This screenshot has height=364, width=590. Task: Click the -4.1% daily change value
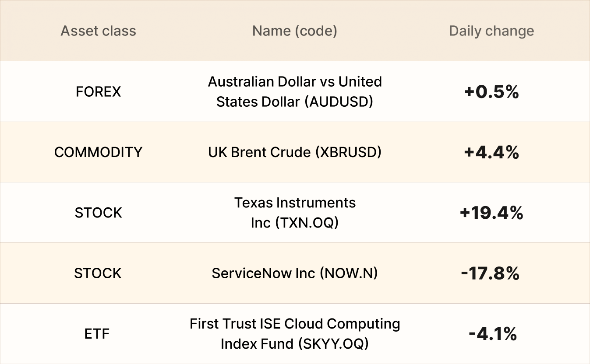click(492, 334)
